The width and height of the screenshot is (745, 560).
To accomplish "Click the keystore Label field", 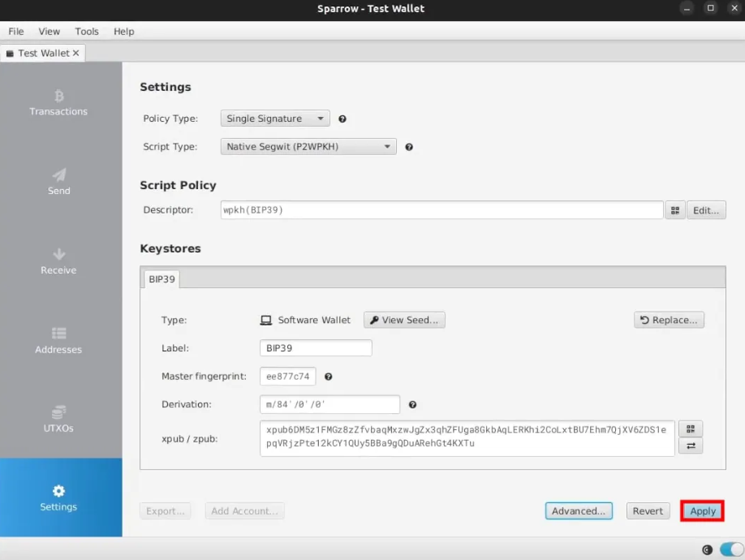I will (316, 348).
